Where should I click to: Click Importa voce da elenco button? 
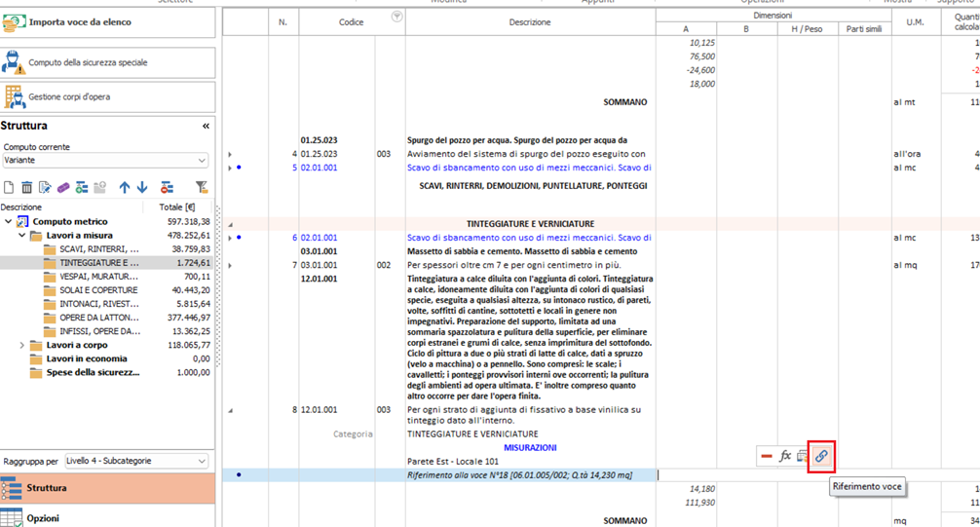(x=107, y=22)
